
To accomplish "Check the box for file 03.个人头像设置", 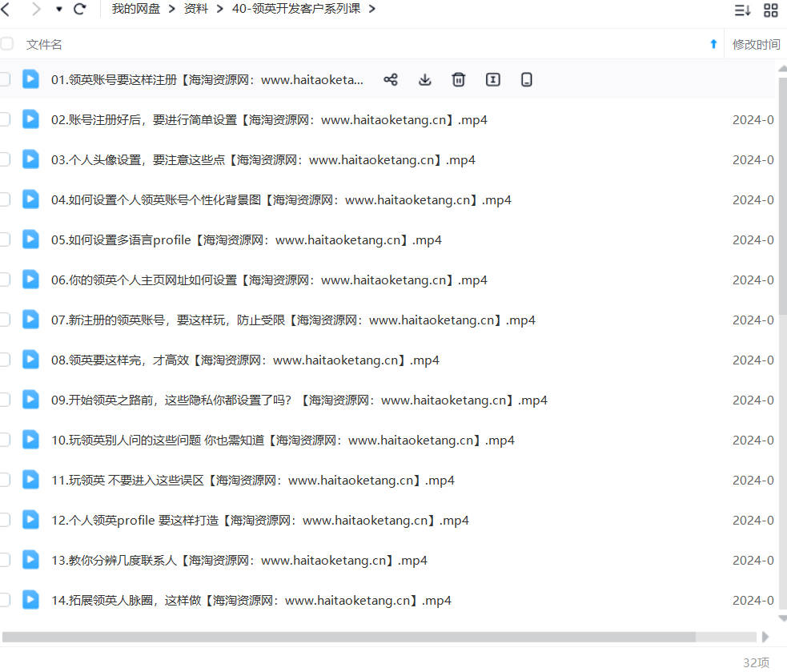I will [x=5, y=159].
